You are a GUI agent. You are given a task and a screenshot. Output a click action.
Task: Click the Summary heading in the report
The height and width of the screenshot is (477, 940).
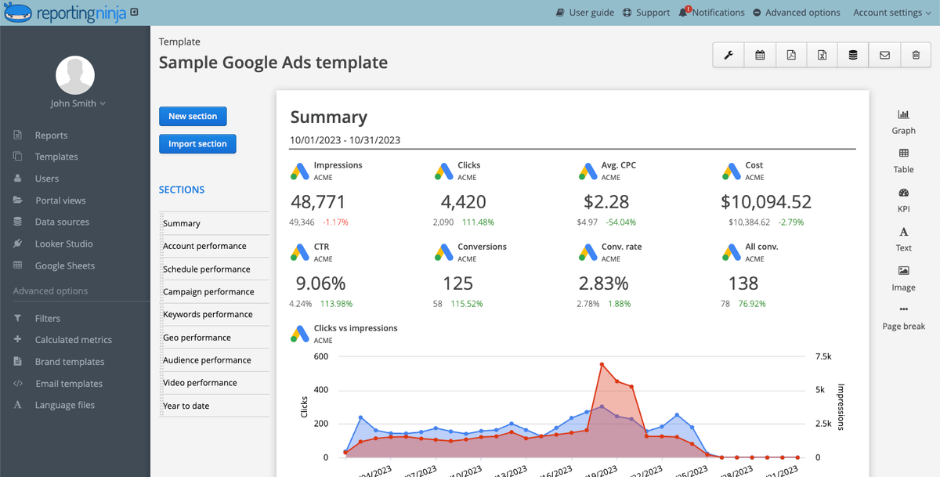coord(329,117)
